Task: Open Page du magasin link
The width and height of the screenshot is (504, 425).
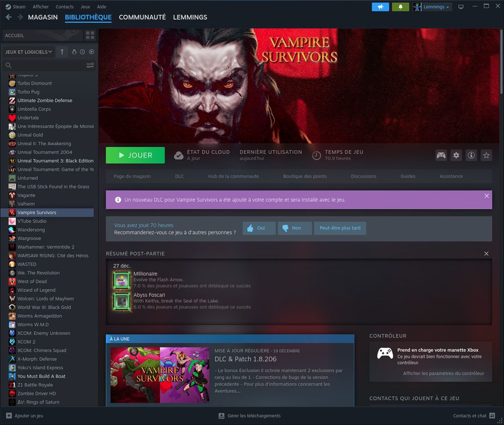Action: coord(132,176)
